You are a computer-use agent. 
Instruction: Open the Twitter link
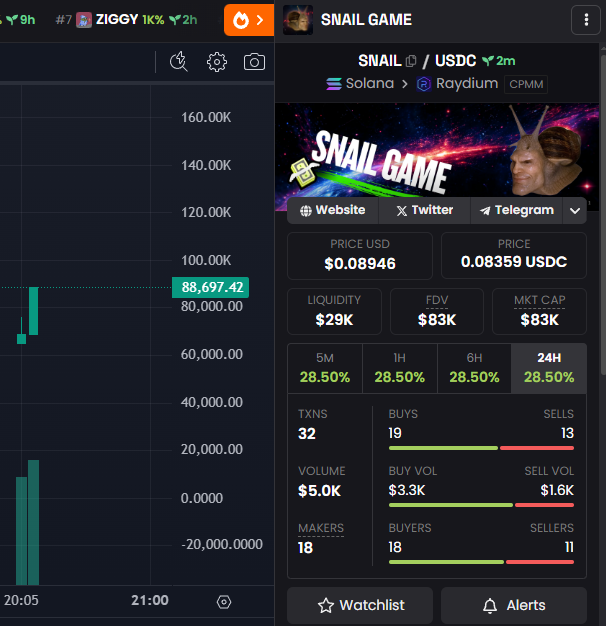[424, 210]
